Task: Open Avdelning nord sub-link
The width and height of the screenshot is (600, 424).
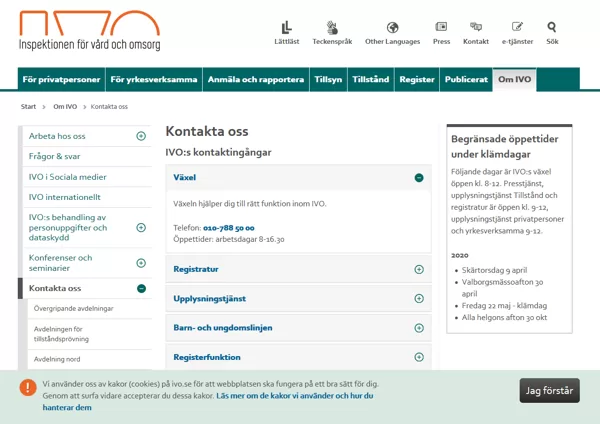Action: click(x=57, y=359)
